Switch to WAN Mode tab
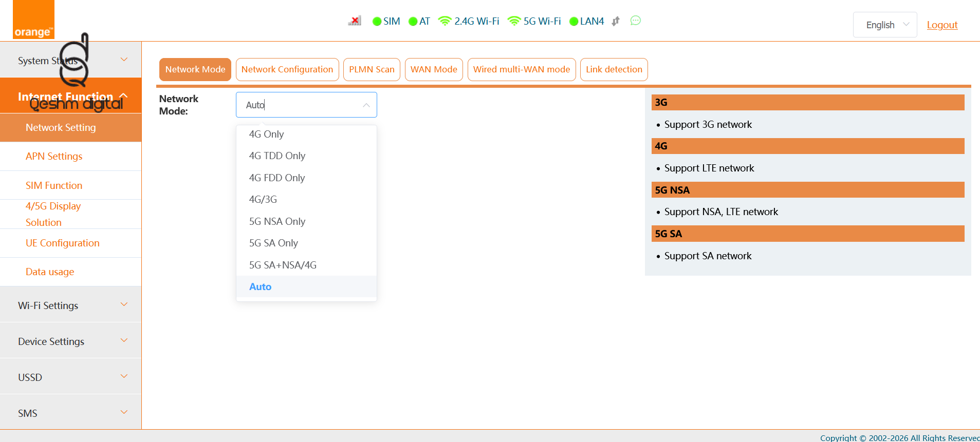 tap(434, 69)
